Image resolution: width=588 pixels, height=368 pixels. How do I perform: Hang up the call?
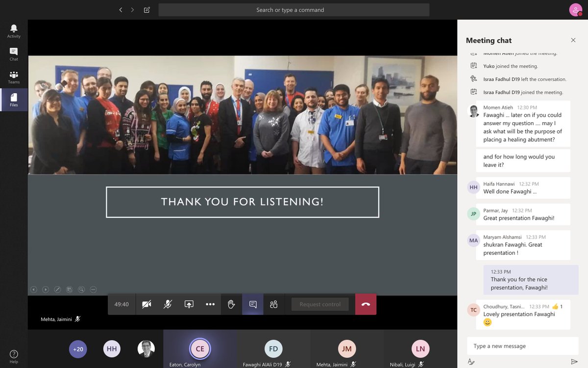[366, 304]
